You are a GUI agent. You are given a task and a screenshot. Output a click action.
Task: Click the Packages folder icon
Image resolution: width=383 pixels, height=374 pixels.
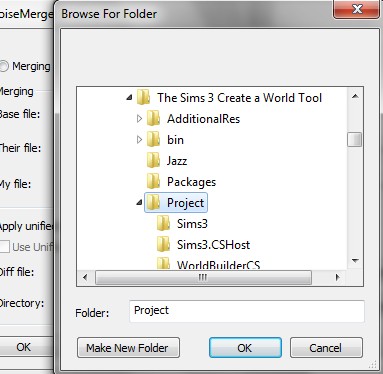[x=153, y=181]
